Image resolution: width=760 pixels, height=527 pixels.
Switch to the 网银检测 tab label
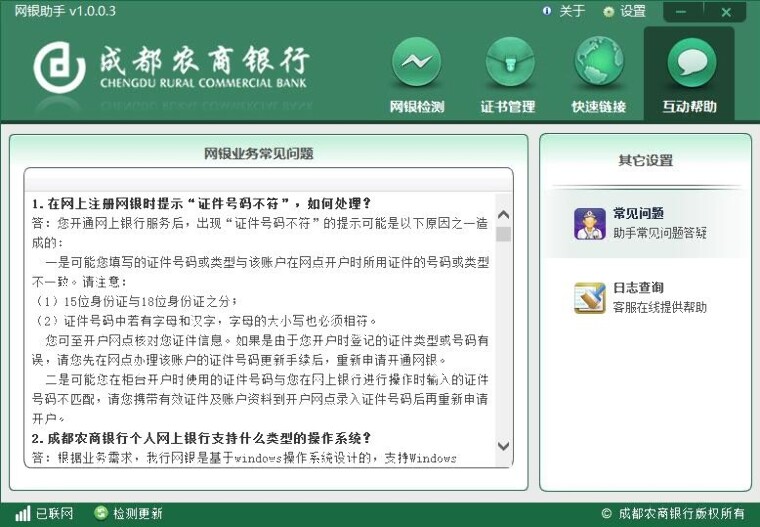(417, 106)
